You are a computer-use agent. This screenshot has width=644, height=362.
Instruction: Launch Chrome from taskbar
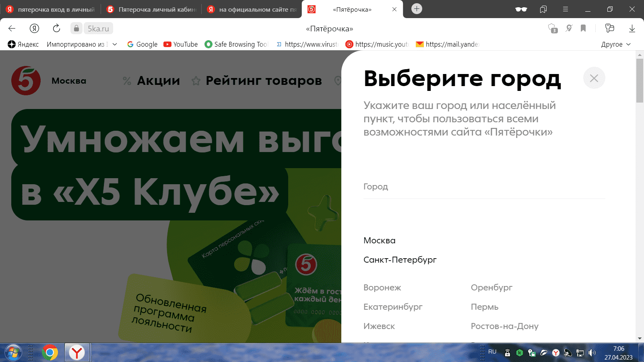50,353
